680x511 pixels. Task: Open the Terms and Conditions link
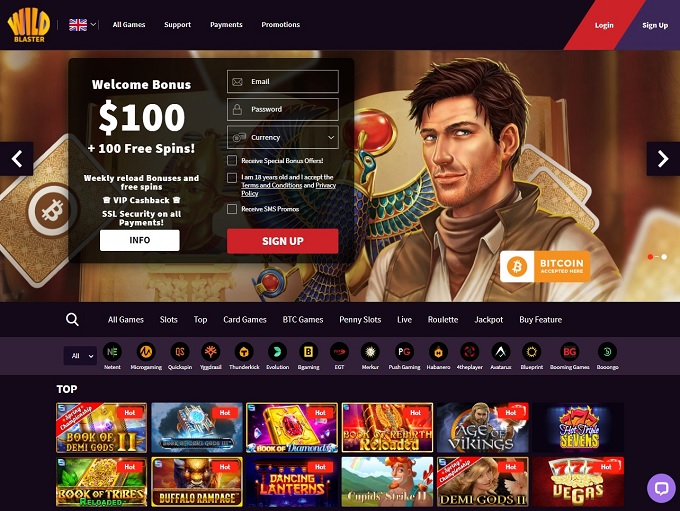pos(271,185)
